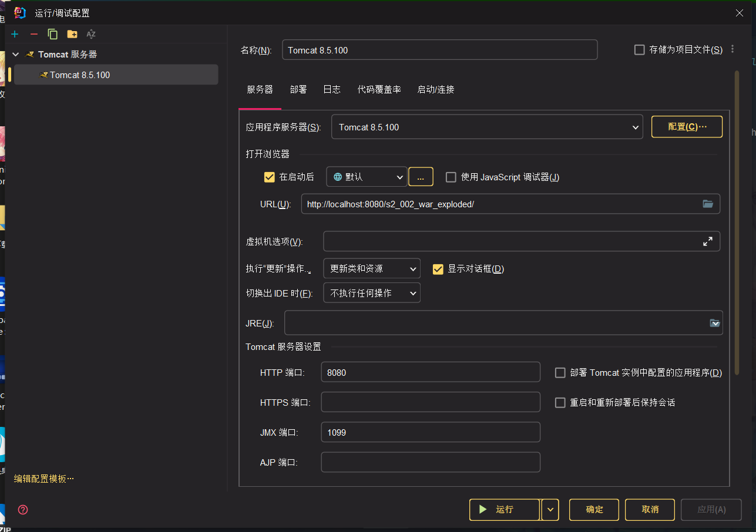Uncheck 显示对话框 checkbox
This screenshot has height=532, width=756.
(438, 269)
